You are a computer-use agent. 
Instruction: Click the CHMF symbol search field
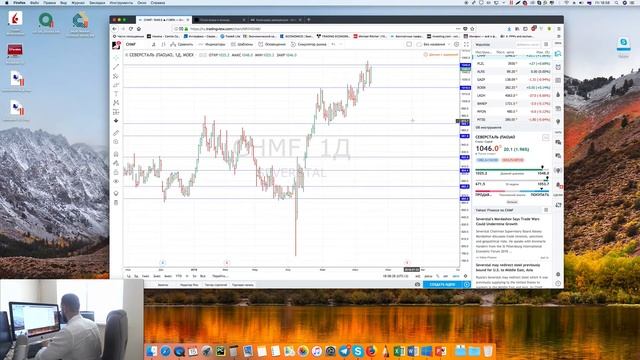(x=136, y=44)
